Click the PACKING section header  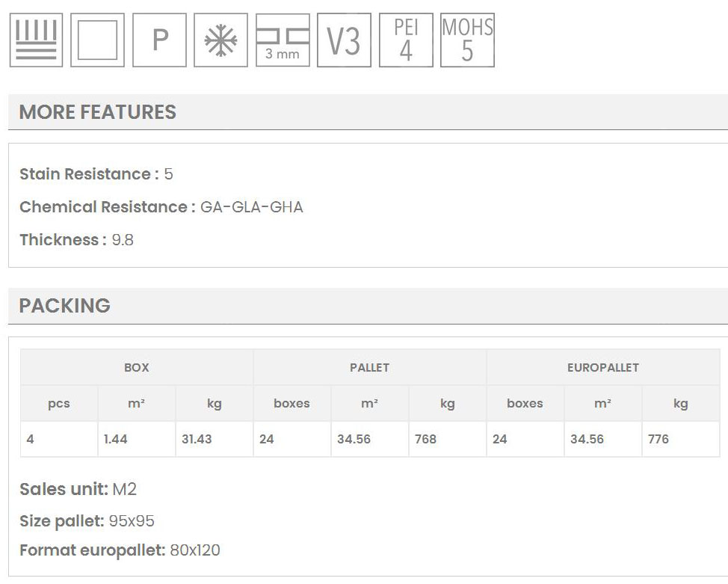pyautogui.click(x=65, y=305)
